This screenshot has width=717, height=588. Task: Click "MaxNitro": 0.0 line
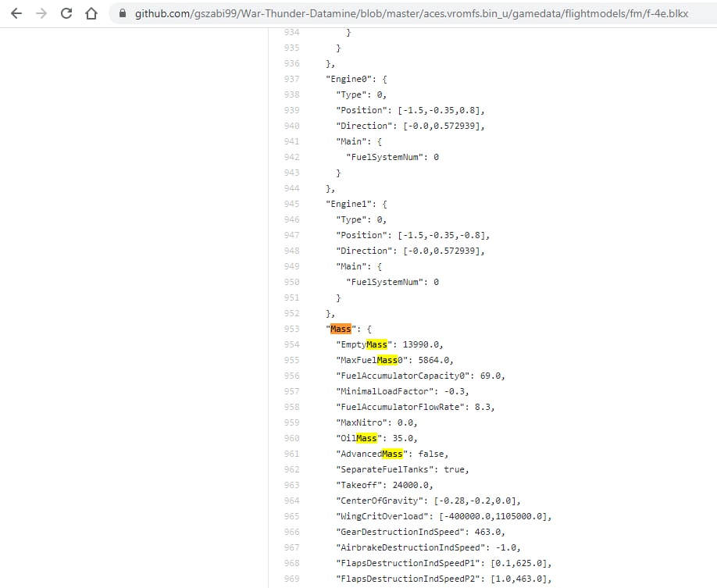[376, 422]
